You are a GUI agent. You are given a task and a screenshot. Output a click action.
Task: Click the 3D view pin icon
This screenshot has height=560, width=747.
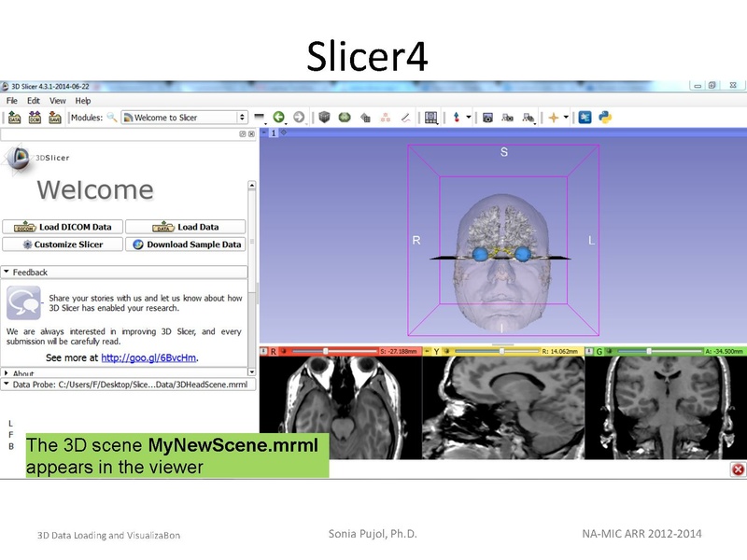(x=264, y=133)
